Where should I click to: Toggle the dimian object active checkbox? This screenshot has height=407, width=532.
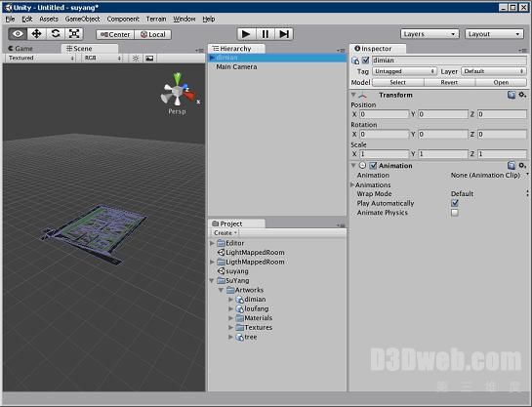click(365, 61)
